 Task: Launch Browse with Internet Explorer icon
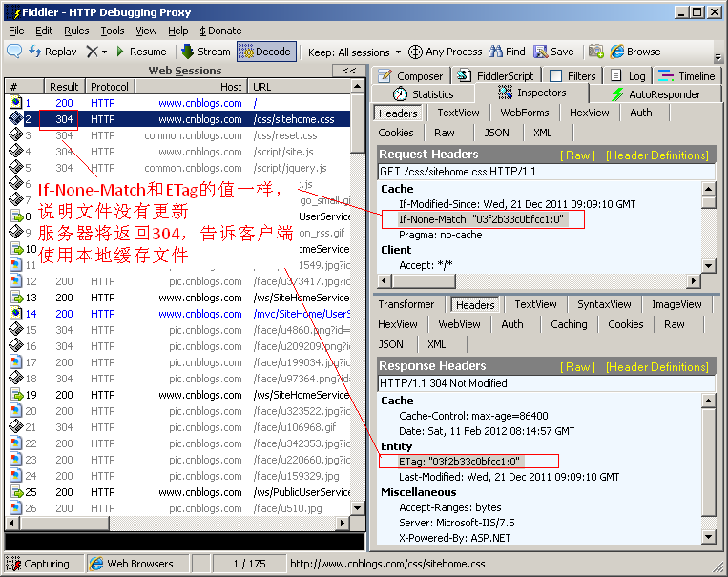tap(635, 52)
